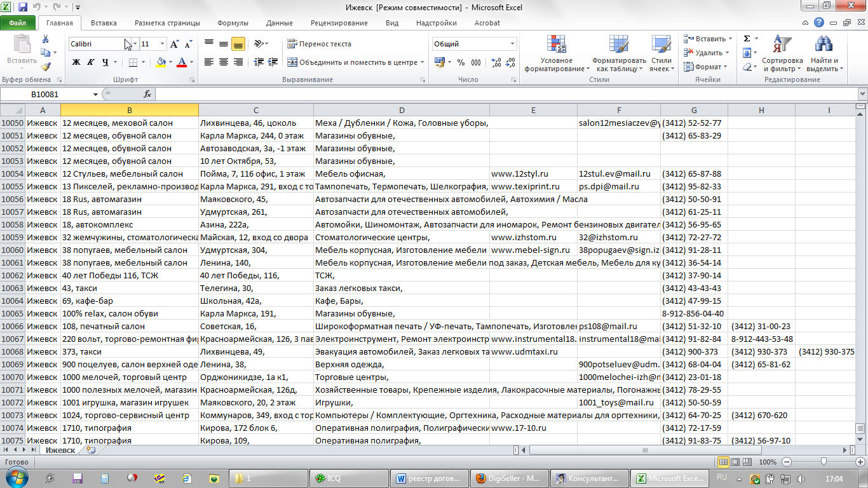This screenshot has height=488, width=868.
Task: Open Условное форматирование menu
Action: (x=557, y=53)
